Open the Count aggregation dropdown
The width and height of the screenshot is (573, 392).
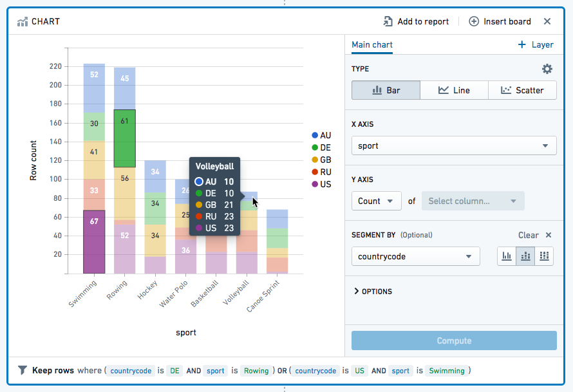pyautogui.click(x=376, y=201)
